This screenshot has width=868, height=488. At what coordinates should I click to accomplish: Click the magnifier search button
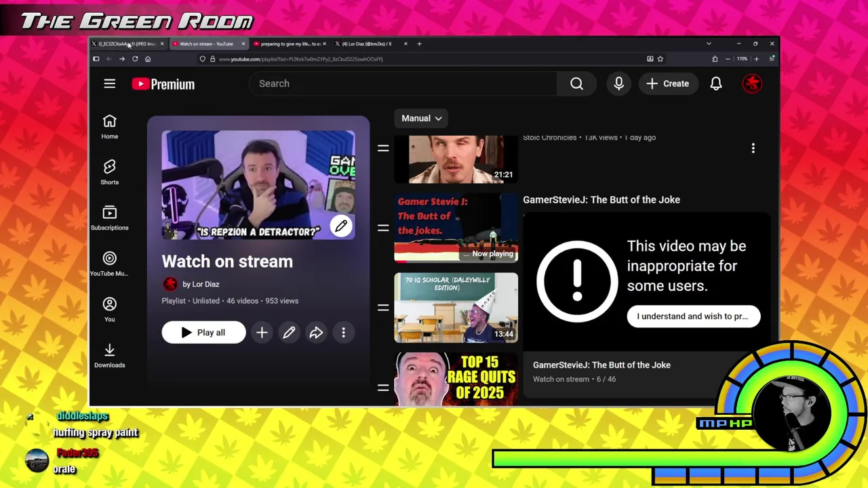576,83
